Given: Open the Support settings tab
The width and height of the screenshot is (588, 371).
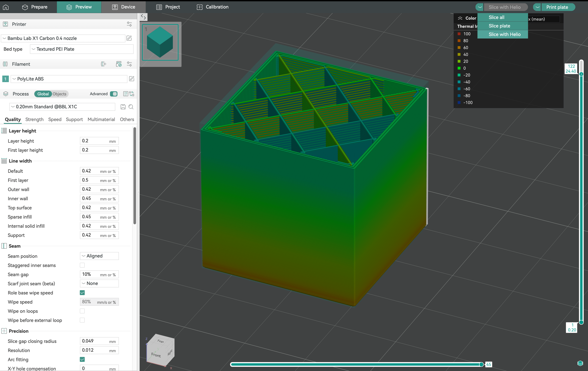Looking at the screenshot, I should click(x=74, y=119).
